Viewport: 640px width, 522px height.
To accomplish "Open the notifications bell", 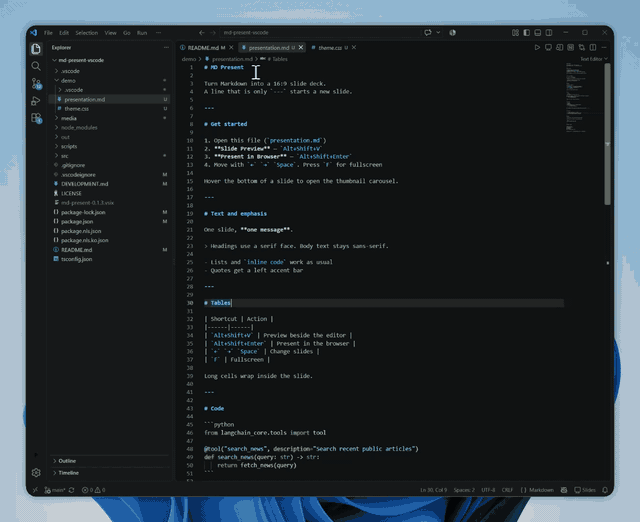I will click(605, 490).
